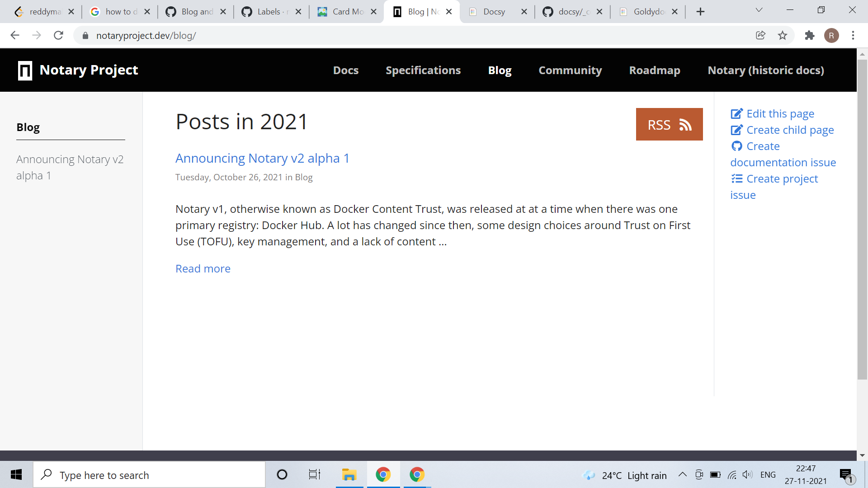The image size is (868, 488).
Task: Click the pencil icon beside Edit this page
Action: tap(737, 113)
